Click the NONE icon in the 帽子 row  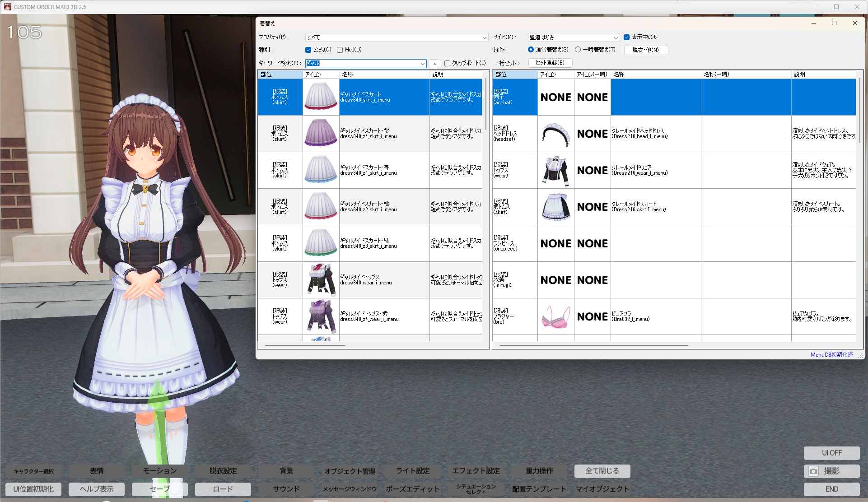(x=556, y=97)
